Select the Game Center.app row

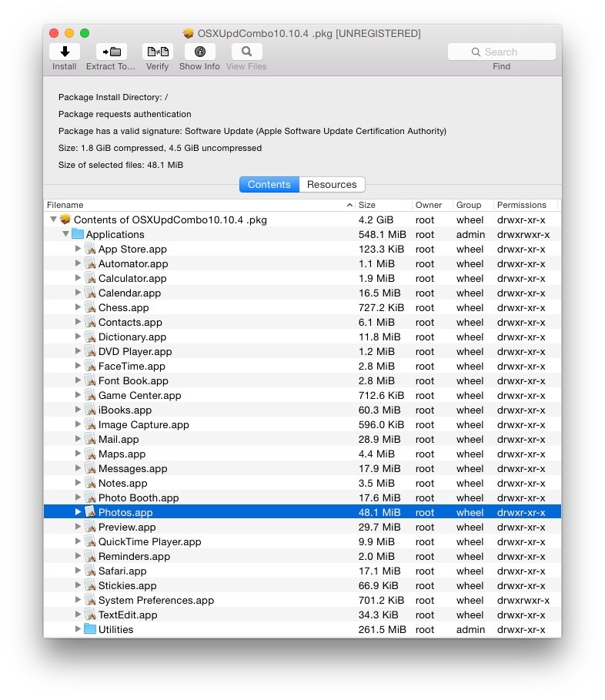pos(302,395)
